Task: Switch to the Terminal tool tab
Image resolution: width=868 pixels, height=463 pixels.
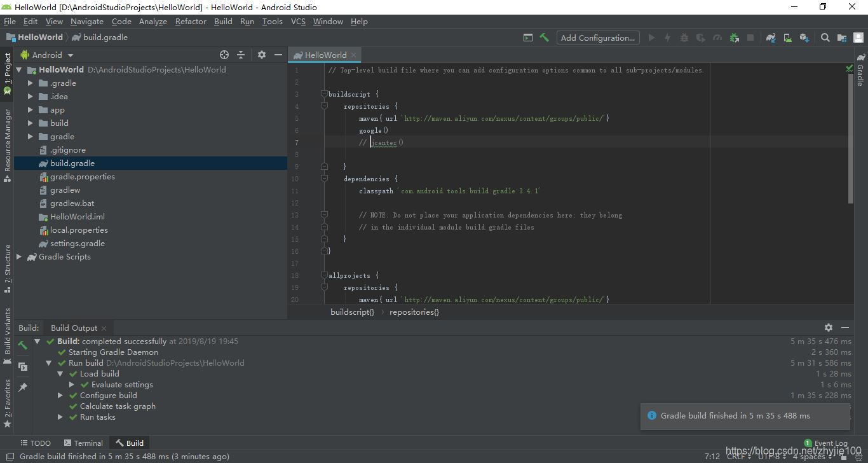Action: pos(83,443)
